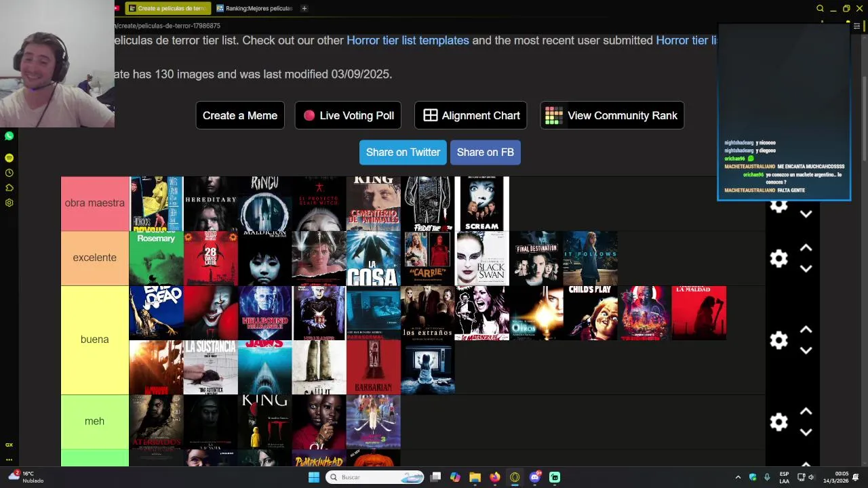This screenshot has width=868, height=488.
Task: Click the Share on FB button
Action: [486, 152]
